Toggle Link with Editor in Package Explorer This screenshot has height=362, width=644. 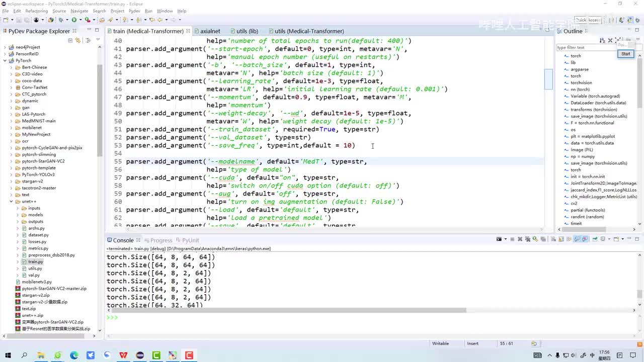78,40
